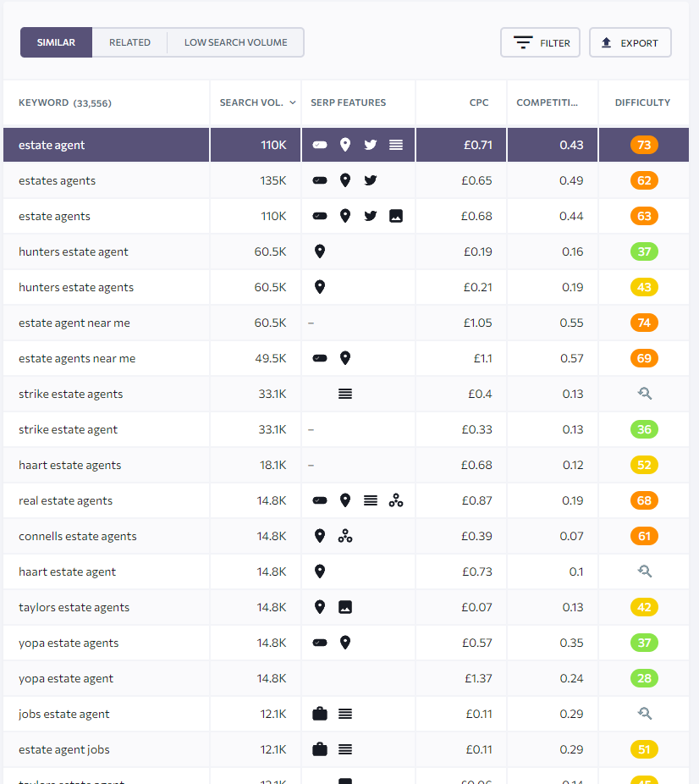Sort by the Search Vol. column arrow
699x784 pixels.
[x=293, y=102]
